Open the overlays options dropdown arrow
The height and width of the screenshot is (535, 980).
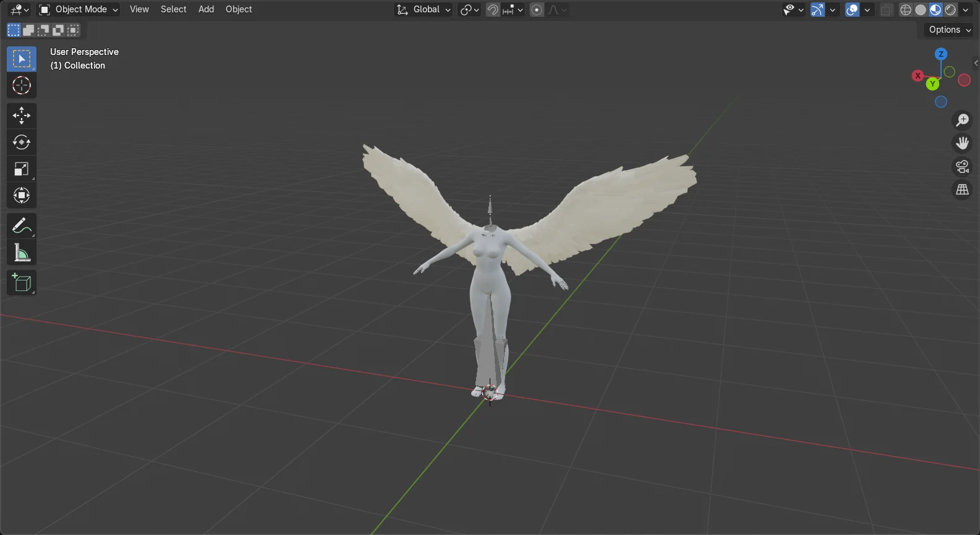867,10
